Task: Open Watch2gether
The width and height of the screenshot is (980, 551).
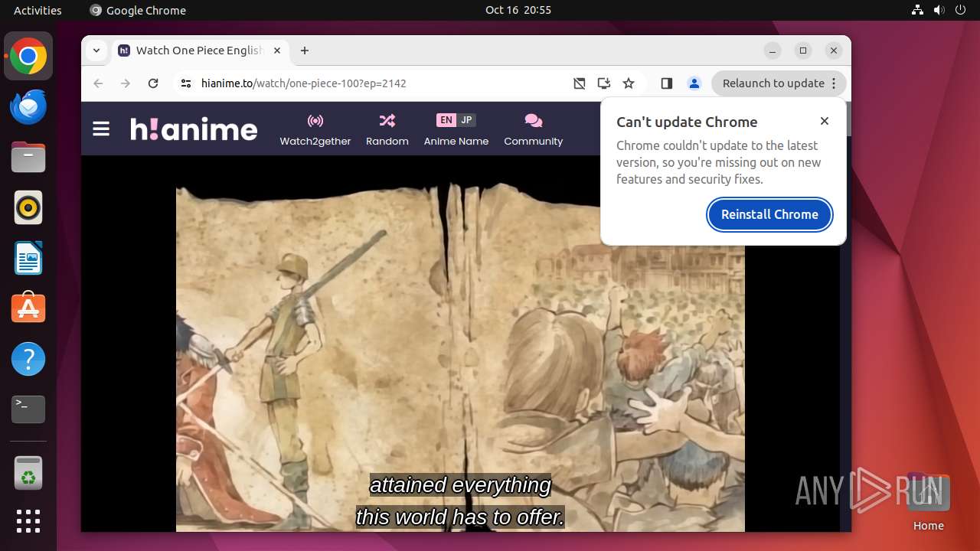Action: 315,129
